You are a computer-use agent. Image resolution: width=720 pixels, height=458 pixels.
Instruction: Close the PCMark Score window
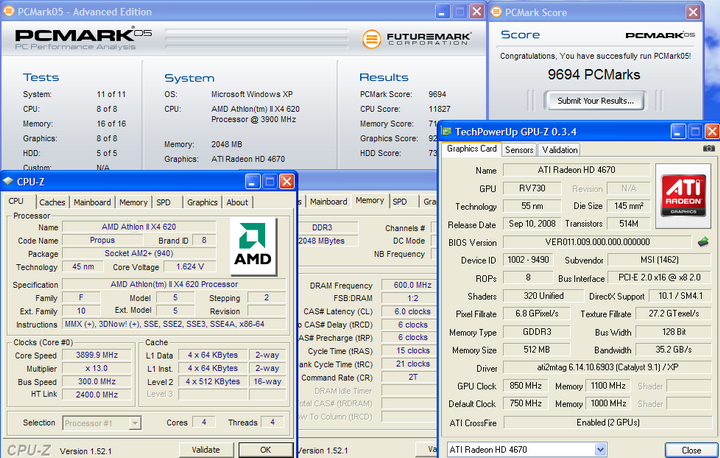(693, 12)
